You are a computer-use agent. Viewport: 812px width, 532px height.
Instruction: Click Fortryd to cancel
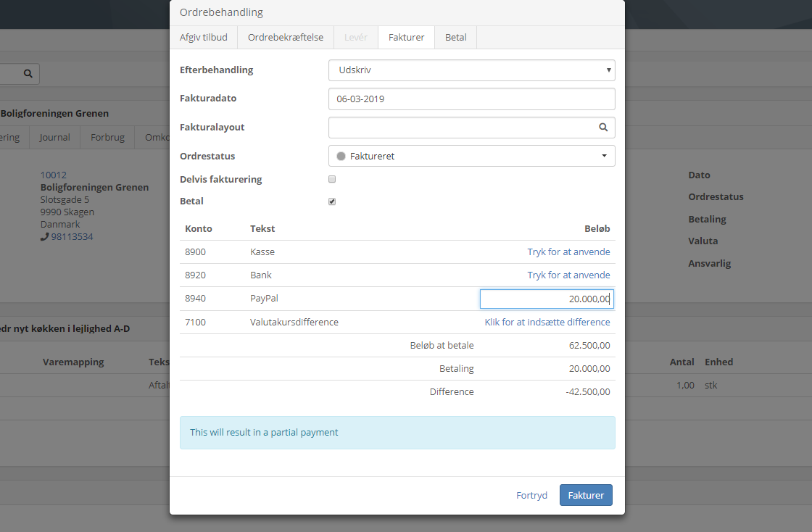tap(531, 496)
